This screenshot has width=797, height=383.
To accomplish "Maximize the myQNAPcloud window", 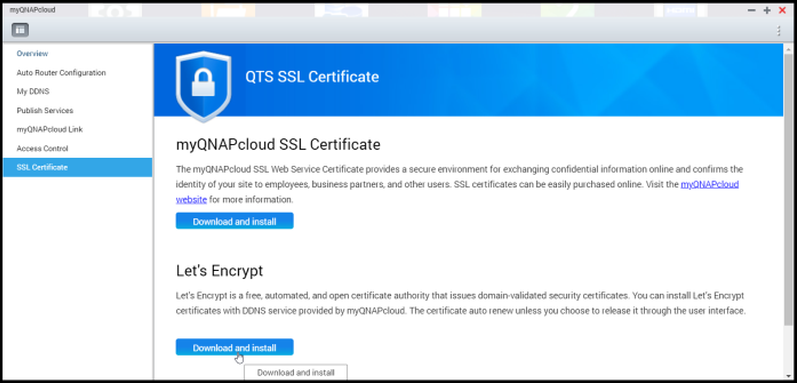I will pyautogui.click(x=767, y=10).
